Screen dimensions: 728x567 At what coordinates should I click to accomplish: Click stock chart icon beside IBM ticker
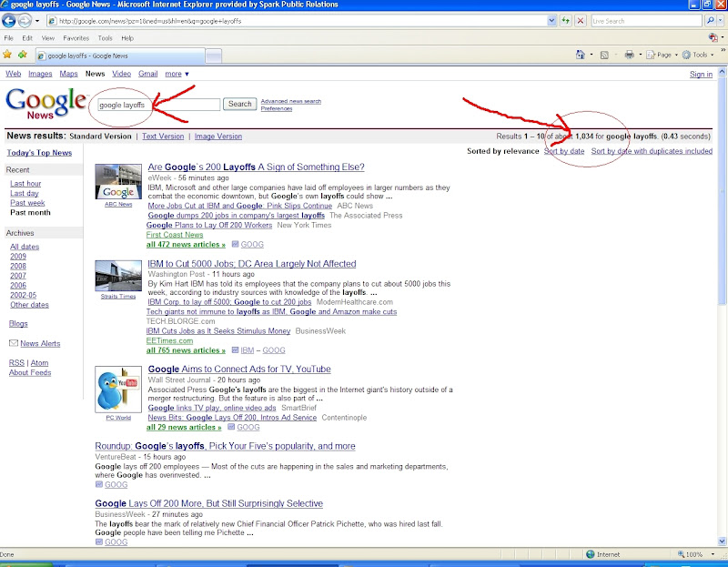coord(235,350)
